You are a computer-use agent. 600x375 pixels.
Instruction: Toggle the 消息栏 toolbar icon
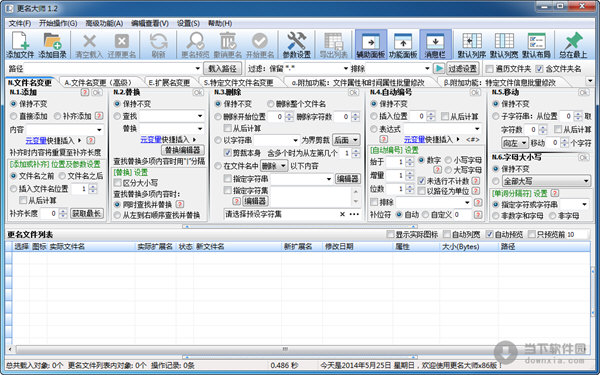tap(435, 45)
